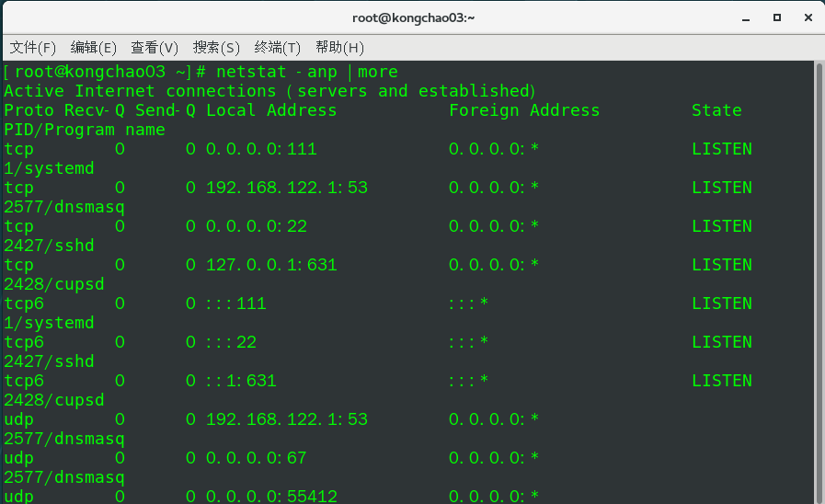The image size is (825, 504).
Task: Click foreign address 0.0.0.0:* of 0.0.0.0:22 row
Action: pyautogui.click(x=494, y=226)
